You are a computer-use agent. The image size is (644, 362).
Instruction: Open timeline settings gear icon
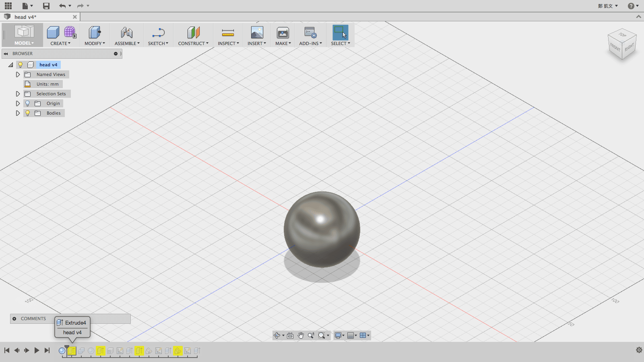pyautogui.click(x=639, y=350)
